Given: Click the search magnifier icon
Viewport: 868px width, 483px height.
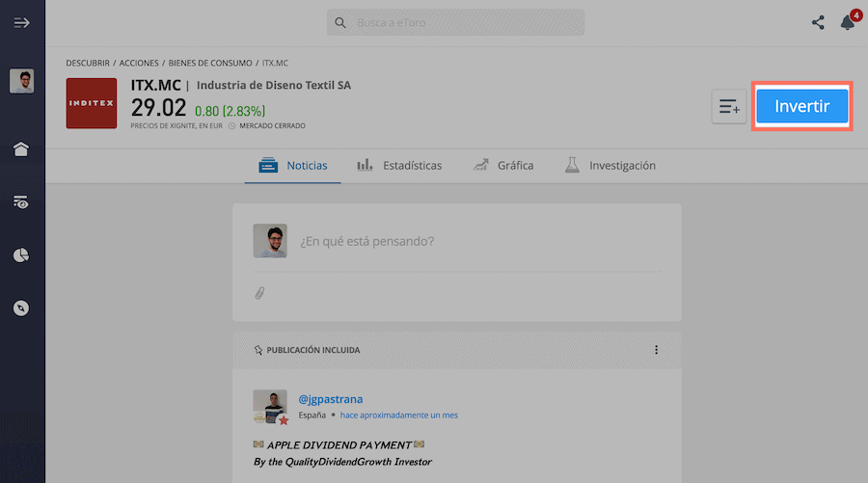Looking at the screenshot, I should (x=340, y=23).
